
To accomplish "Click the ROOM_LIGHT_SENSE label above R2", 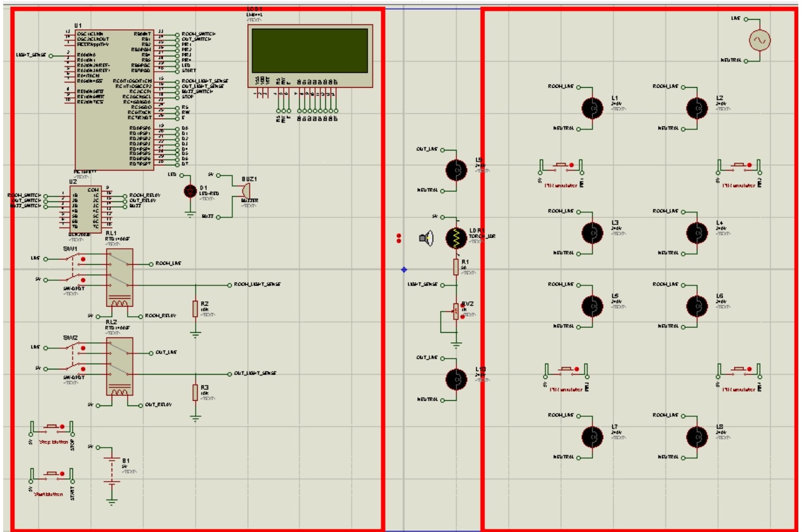I will point(257,285).
